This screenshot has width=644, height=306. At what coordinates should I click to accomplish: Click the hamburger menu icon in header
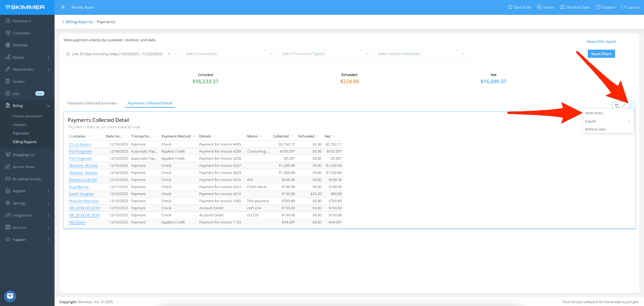click(63, 7)
